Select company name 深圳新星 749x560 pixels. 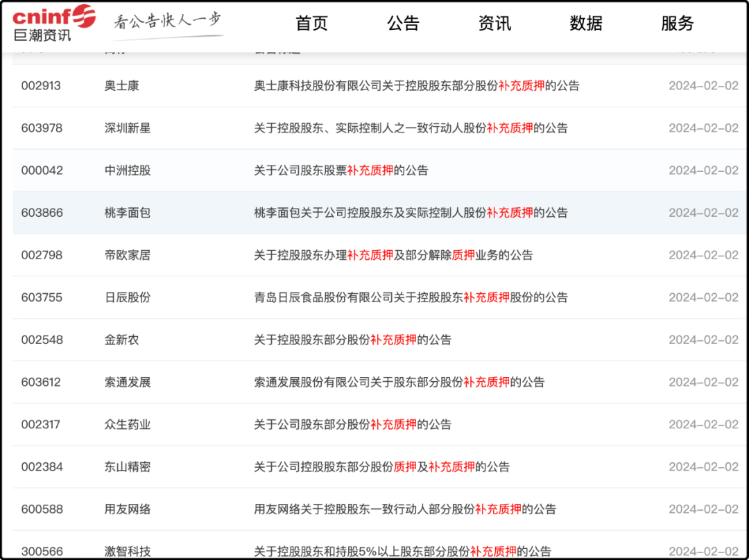[128, 128]
